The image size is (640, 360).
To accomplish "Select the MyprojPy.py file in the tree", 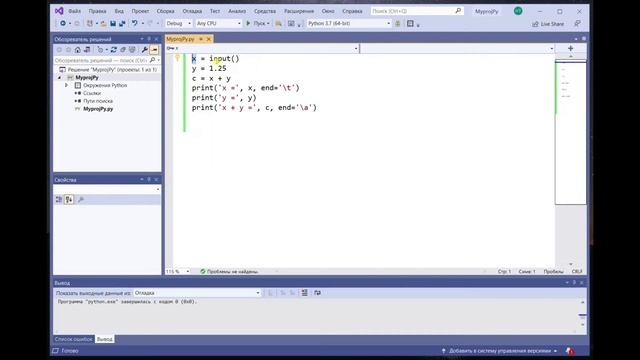I will [x=98, y=109].
